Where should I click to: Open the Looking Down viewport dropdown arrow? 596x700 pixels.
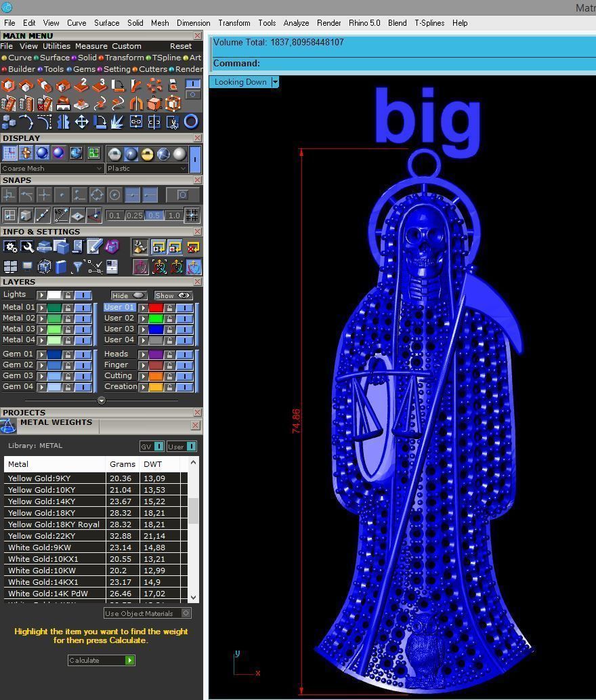[x=275, y=82]
